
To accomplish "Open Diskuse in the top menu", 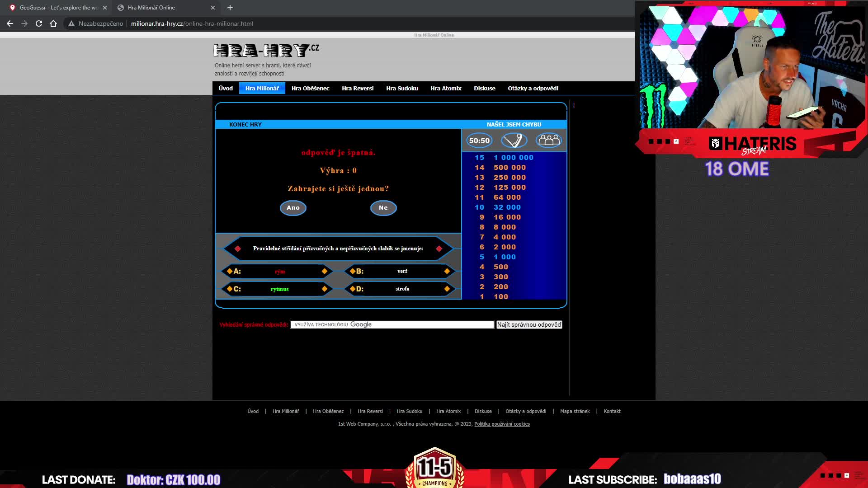I will [485, 88].
